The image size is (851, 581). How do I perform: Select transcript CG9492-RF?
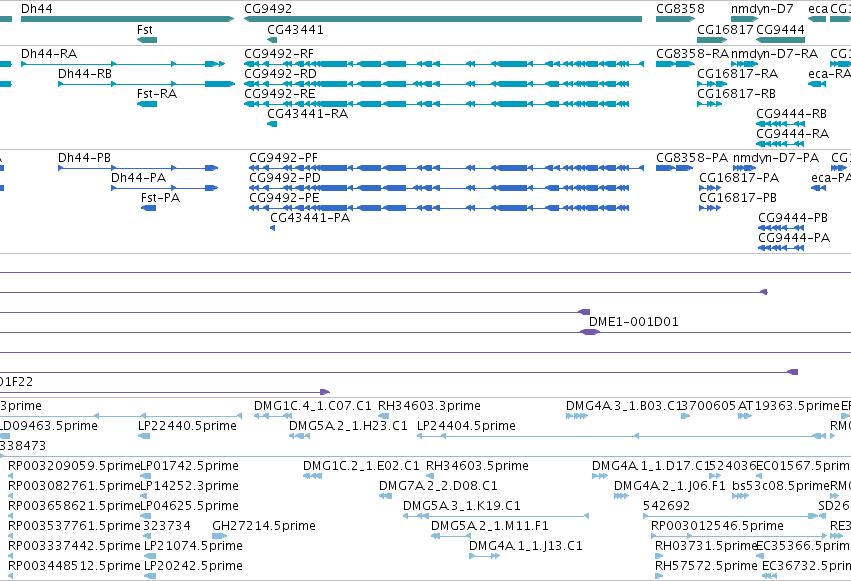pos(444,64)
